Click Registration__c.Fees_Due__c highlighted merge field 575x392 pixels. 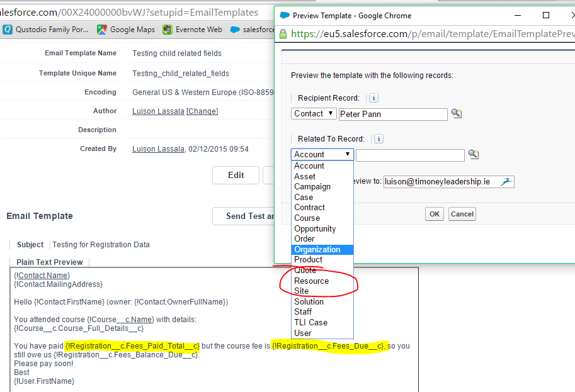pos(328,346)
